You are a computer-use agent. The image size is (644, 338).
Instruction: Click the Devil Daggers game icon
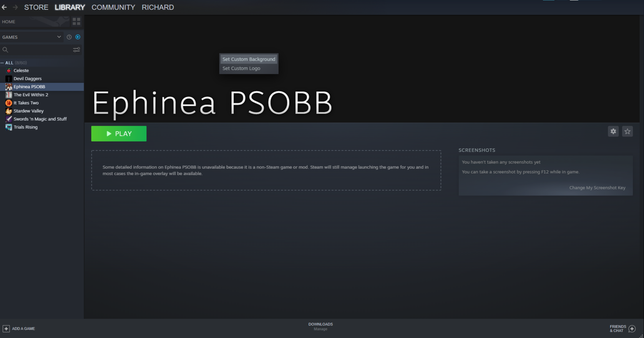click(8, 79)
